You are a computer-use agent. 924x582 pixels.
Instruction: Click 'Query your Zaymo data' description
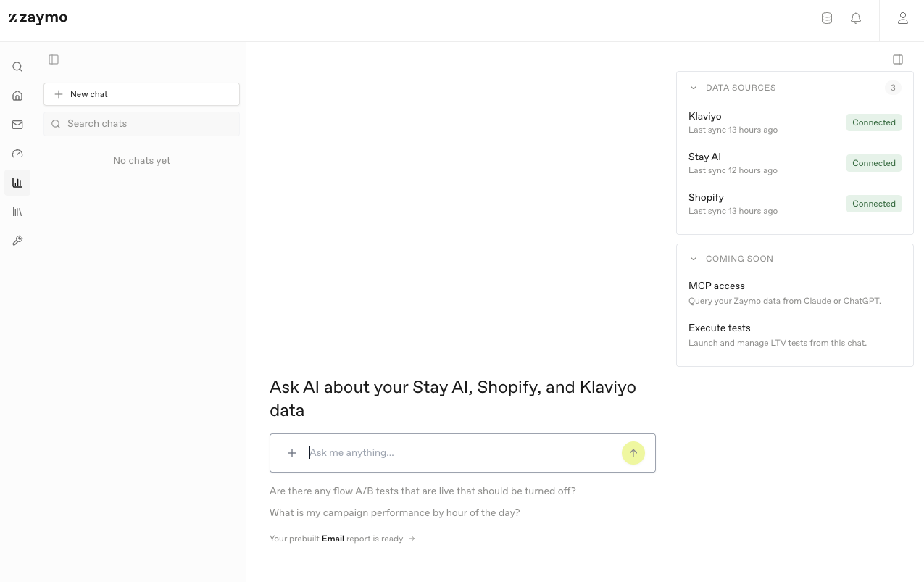pyautogui.click(x=785, y=301)
